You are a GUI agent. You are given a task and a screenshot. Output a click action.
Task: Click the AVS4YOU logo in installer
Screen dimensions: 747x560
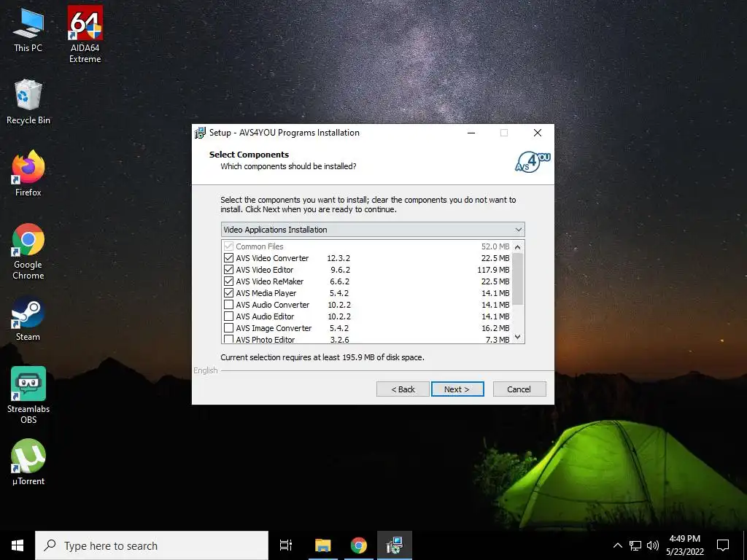533,161
